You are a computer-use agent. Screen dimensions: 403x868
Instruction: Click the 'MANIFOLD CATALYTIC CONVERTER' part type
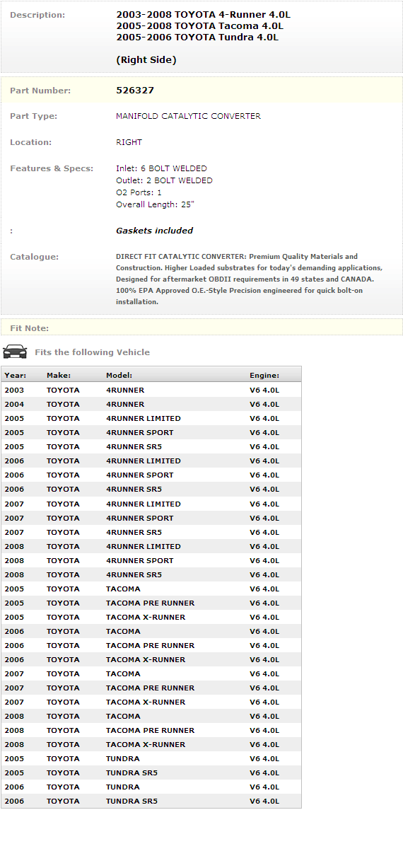pos(188,116)
